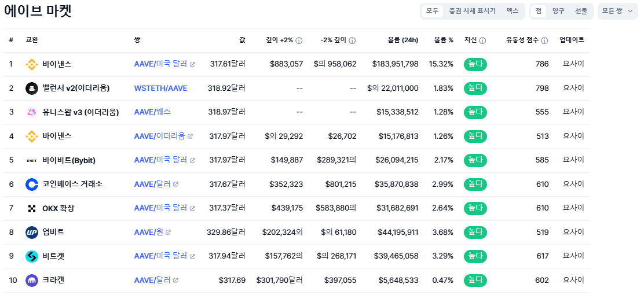This screenshot has width=644, height=295.
Task: Sort by the 쌍 column header
Action: (137, 40)
